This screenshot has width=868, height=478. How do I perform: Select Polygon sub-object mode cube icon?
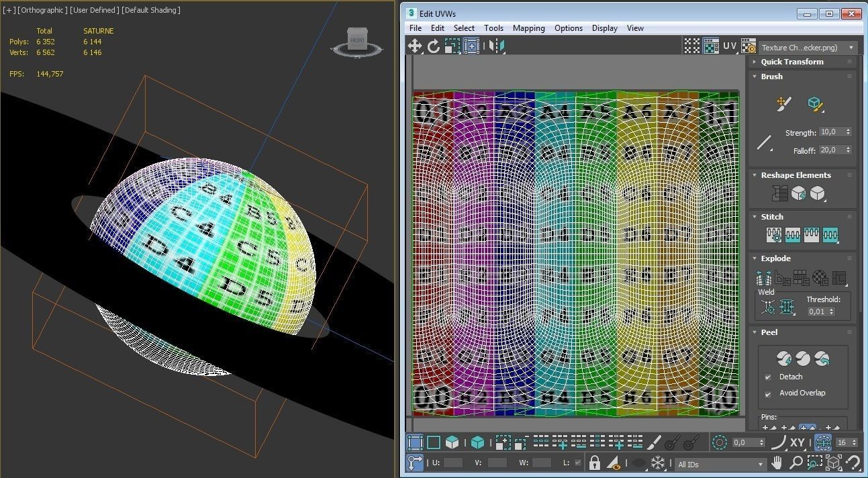(452, 442)
